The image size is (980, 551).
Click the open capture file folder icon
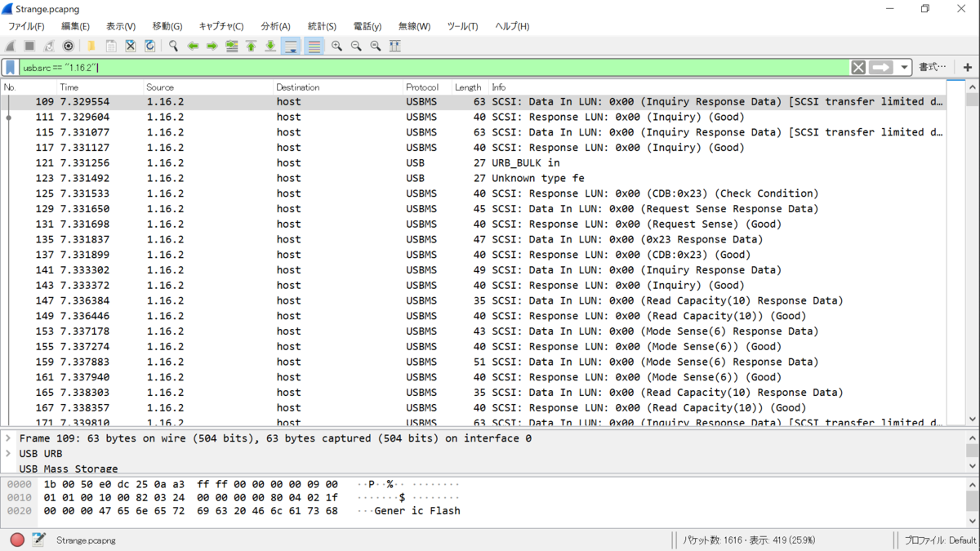point(91,46)
